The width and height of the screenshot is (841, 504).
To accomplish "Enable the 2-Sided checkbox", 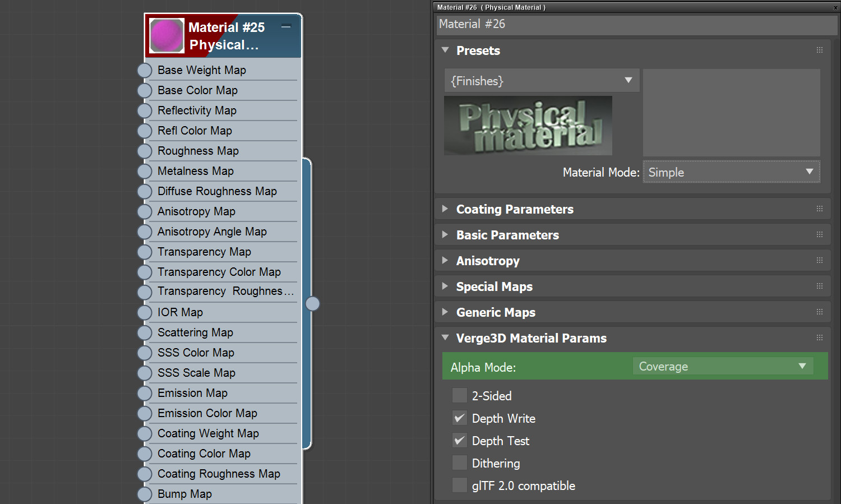I will 460,396.
